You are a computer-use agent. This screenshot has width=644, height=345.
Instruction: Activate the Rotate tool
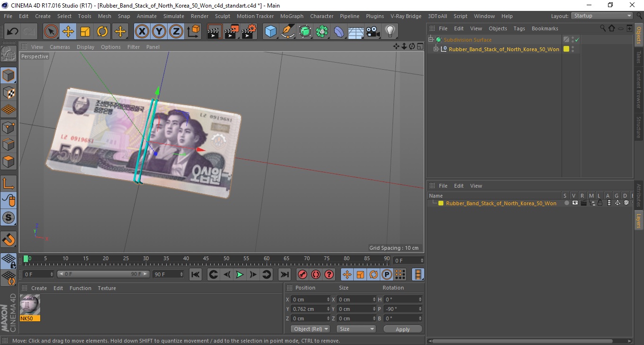(x=102, y=32)
